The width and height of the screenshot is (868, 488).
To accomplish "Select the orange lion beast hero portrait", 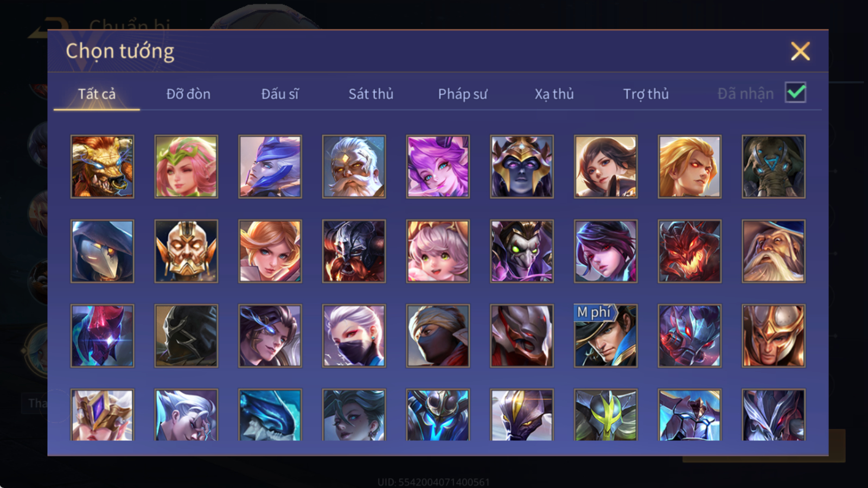I will (x=102, y=166).
